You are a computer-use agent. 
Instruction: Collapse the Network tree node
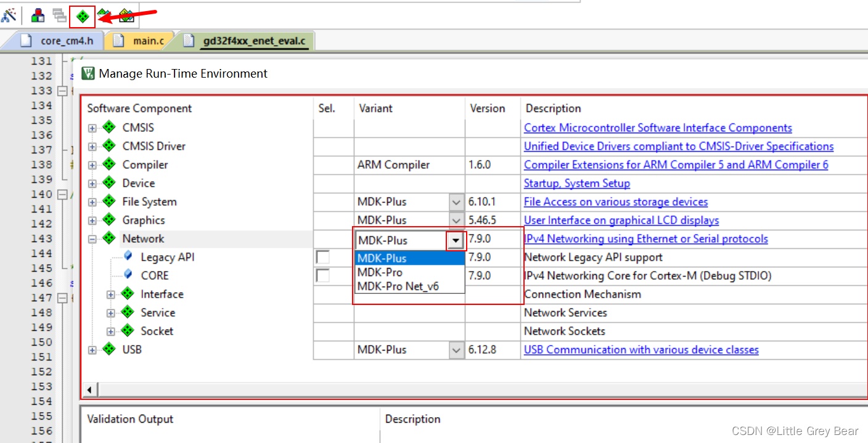coord(92,239)
